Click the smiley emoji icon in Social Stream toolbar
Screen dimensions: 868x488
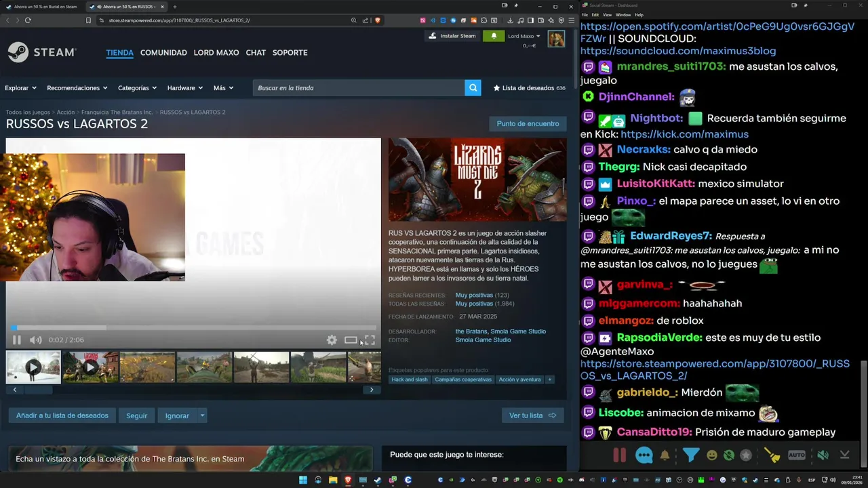(711, 455)
